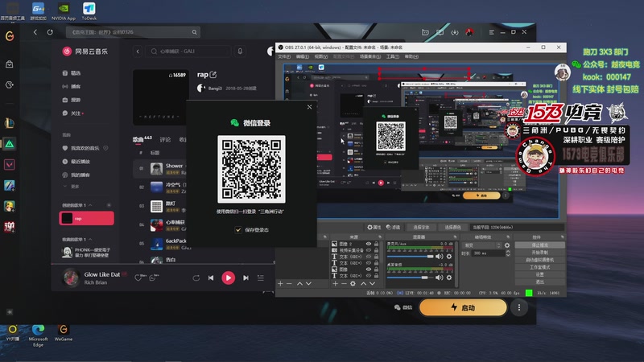Click WeGame three-dot more button beside launch
Image resolution: width=644 pixels, height=362 pixels.
519,307
